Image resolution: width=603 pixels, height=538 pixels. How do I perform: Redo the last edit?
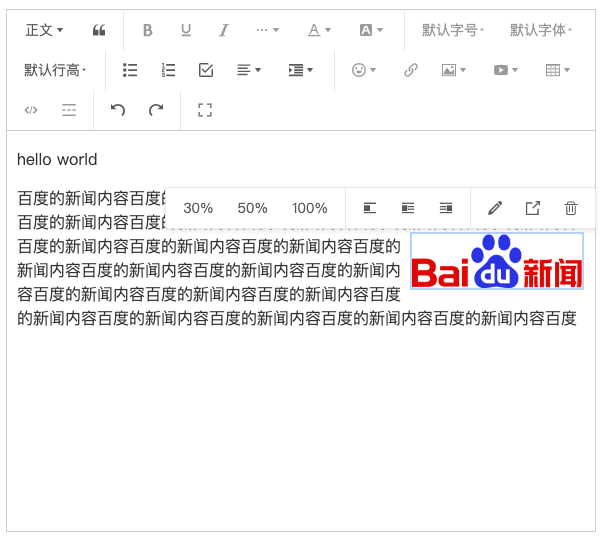pos(156,110)
